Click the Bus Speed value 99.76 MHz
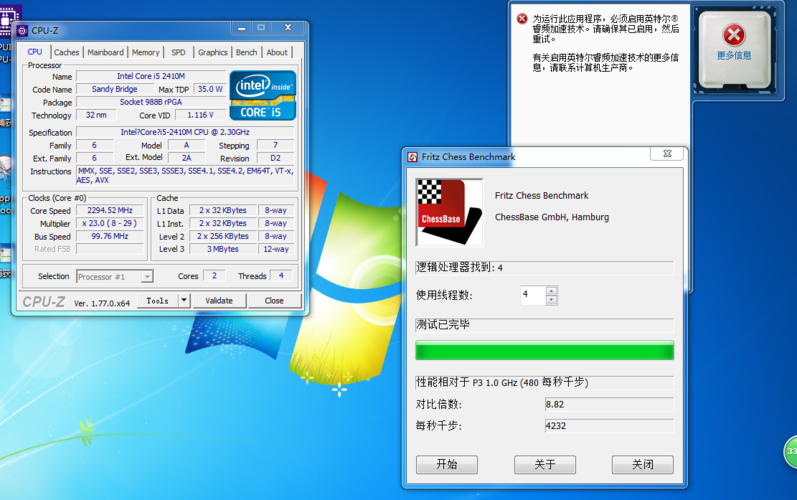The height and width of the screenshot is (500, 797). pyautogui.click(x=110, y=236)
